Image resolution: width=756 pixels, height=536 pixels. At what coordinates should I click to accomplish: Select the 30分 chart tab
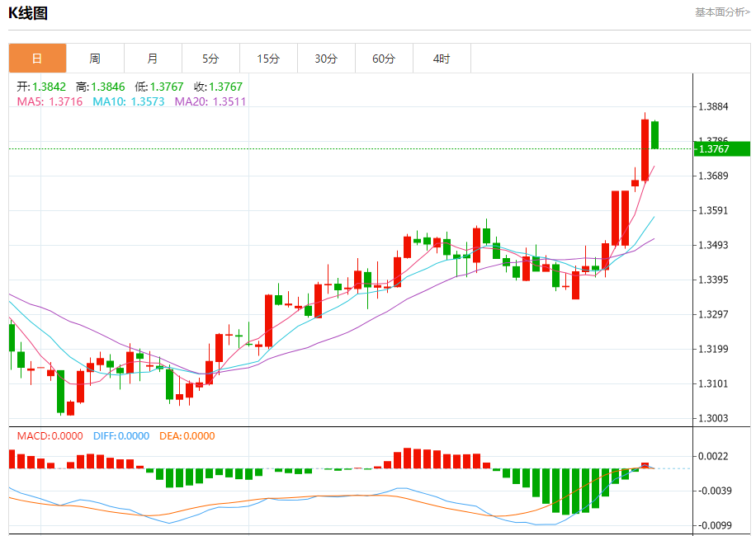coord(326,59)
